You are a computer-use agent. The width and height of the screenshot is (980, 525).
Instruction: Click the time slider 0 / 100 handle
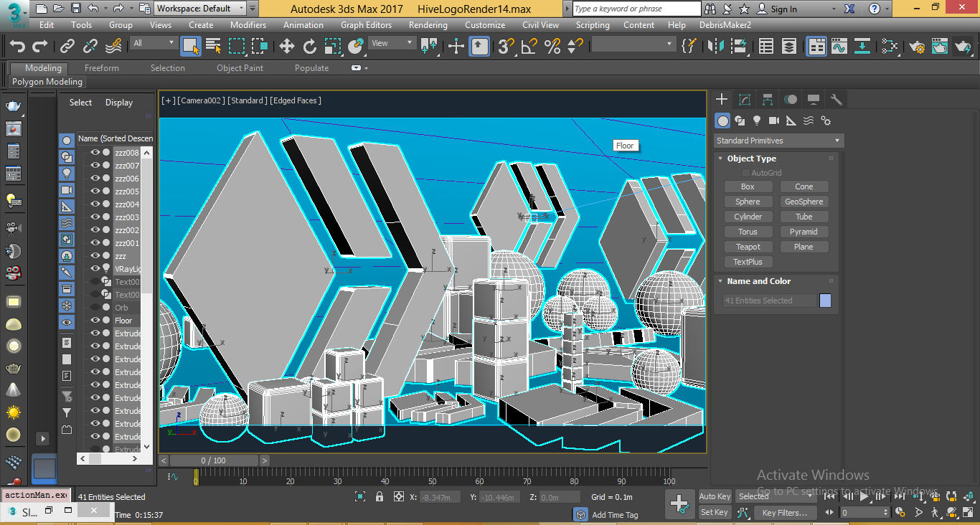click(213, 460)
